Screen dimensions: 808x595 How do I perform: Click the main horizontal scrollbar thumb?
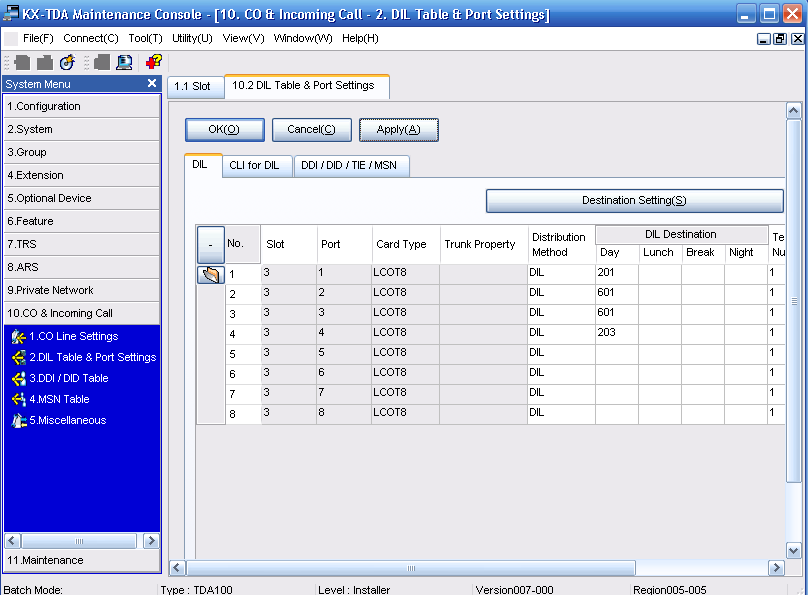click(411, 568)
